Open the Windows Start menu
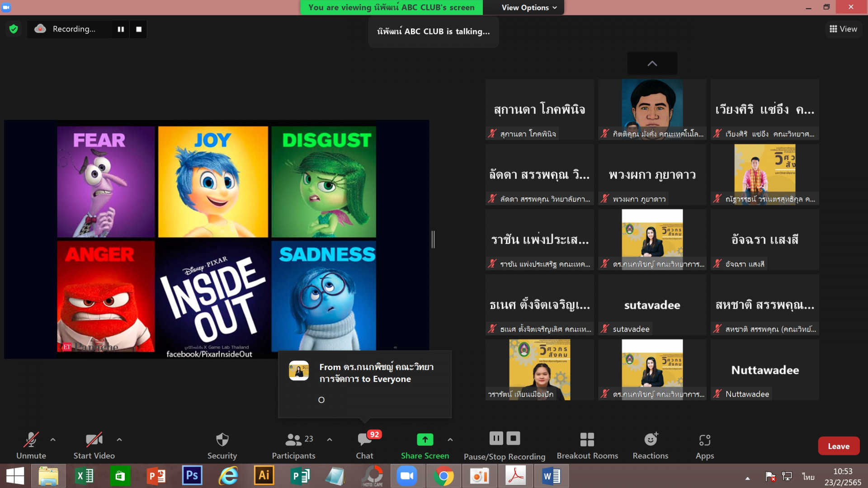The image size is (868, 488). point(15,476)
